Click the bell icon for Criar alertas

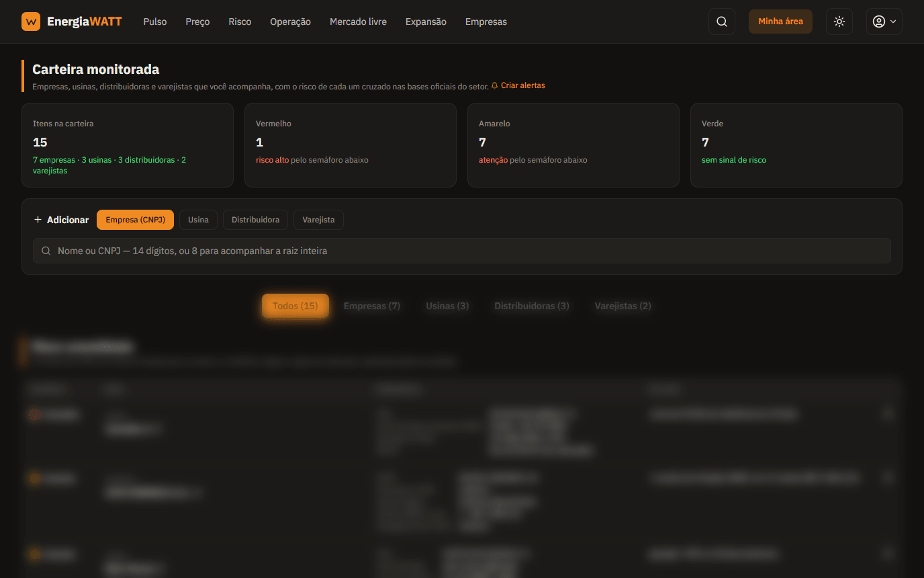(x=495, y=86)
